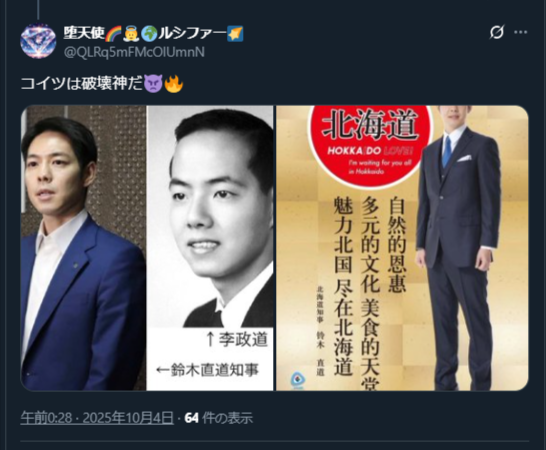The width and height of the screenshot is (546, 450).
Task: Click the purple devil emoji in tweet
Action: [x=153, y=84]
